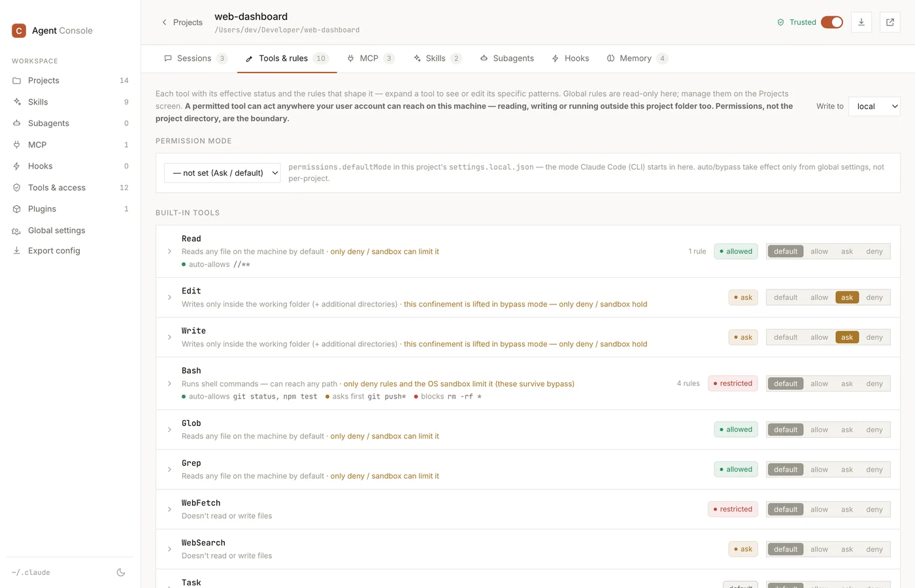Set Read tool permission to deny
The height and width of the screenshot is (588, 915).
(x=874, y=252)
